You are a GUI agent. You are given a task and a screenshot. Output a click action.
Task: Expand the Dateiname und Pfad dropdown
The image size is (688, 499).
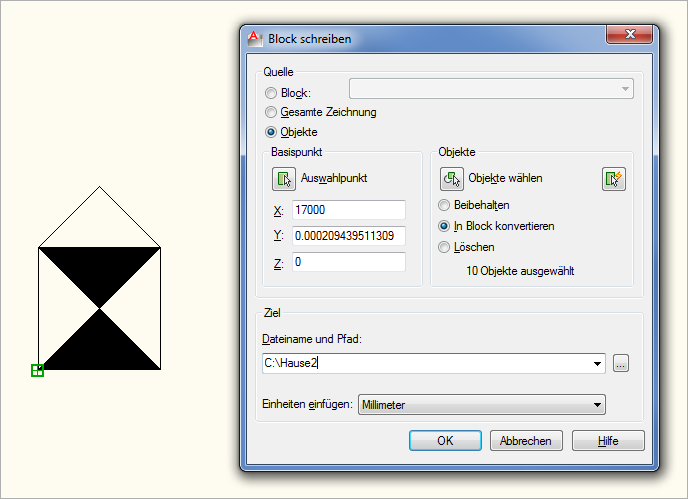click(598, 364)
